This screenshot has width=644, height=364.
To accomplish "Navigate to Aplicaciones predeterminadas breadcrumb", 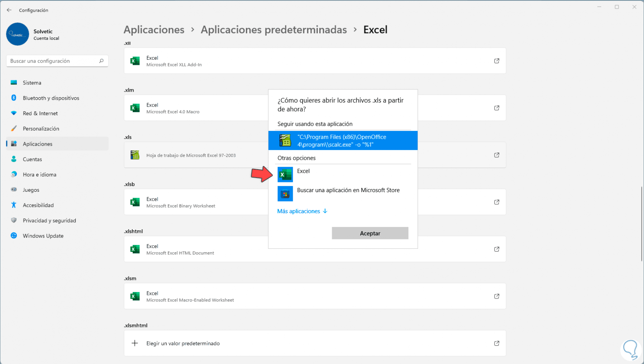I will [x=274, y=30].
